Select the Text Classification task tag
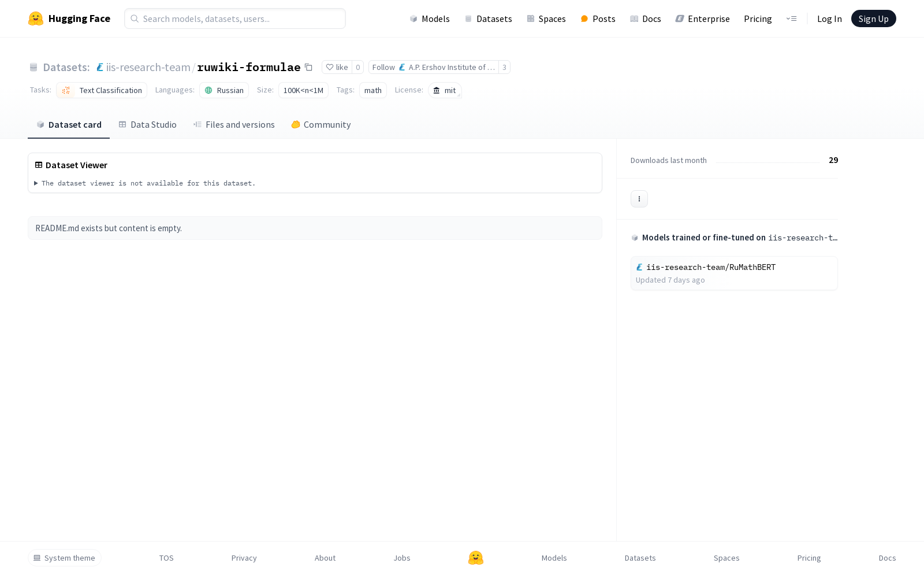This screenshot has width=924, height=578. click(x=102, y=90)
